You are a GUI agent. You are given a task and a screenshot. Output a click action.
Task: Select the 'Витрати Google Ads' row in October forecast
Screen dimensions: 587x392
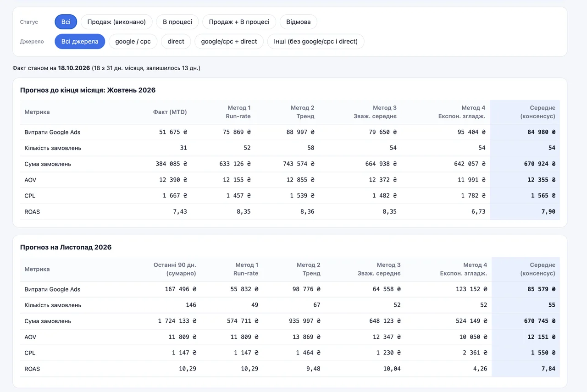click(x=290, y=132)
